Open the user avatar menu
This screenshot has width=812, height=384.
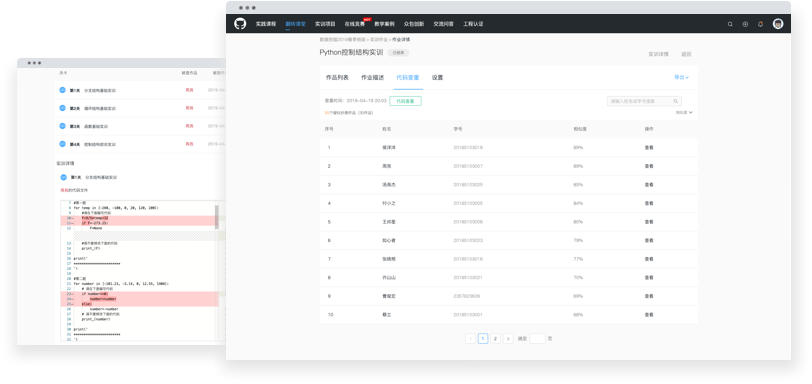[x=778, y=24]
